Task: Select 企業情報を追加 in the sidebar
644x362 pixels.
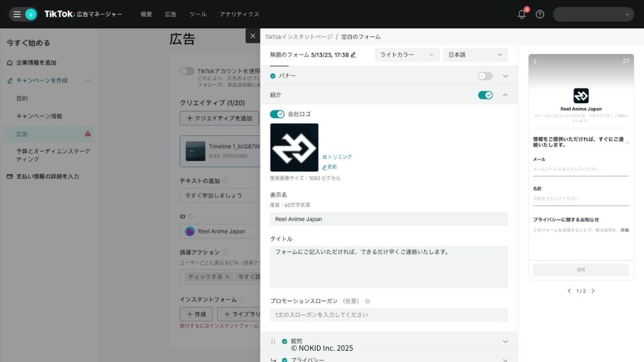Action: click(x=36, y=63)
